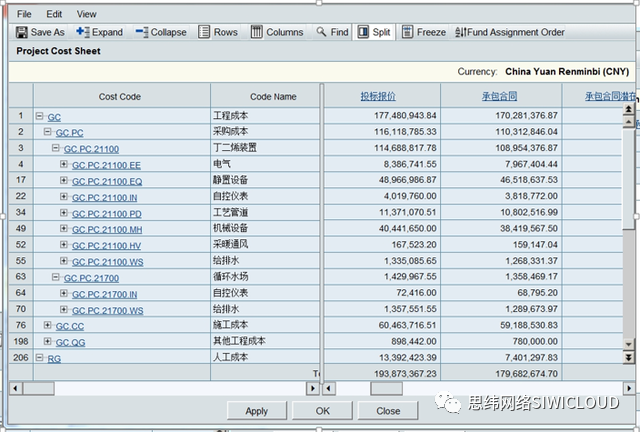
Task: Click the vertical scrollbar up arrow
Action: [629, 122]
